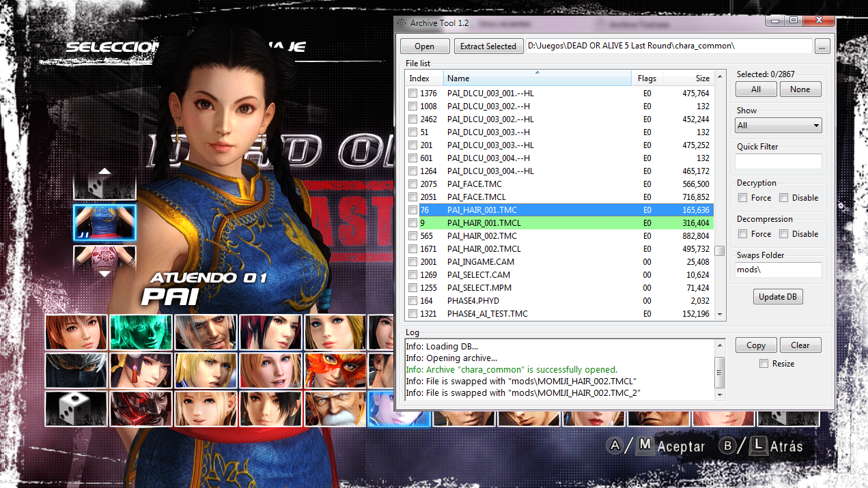Screen dimensions: 868x488
Task: Click the browse "..." button next to path
Action: [x=822, y=46]
